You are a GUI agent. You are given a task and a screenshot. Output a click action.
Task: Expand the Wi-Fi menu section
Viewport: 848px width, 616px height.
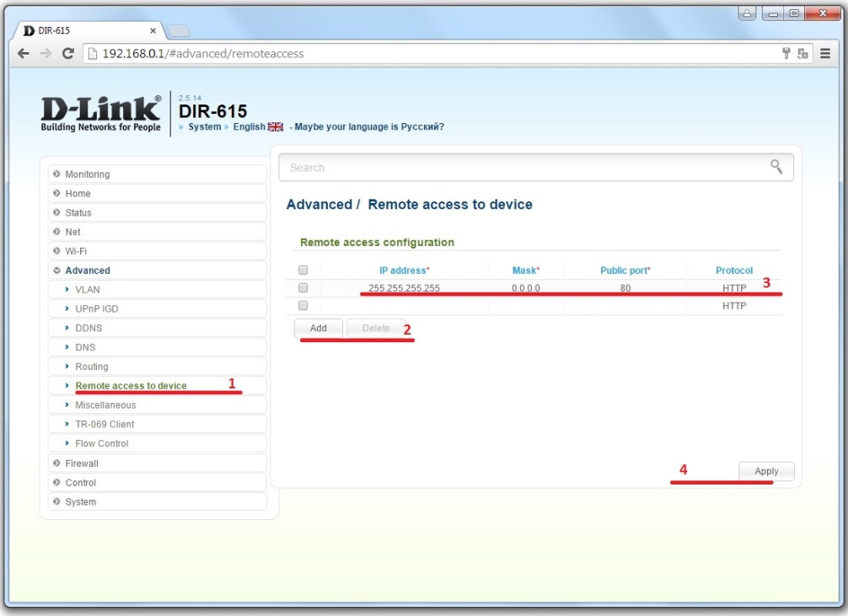157,251
